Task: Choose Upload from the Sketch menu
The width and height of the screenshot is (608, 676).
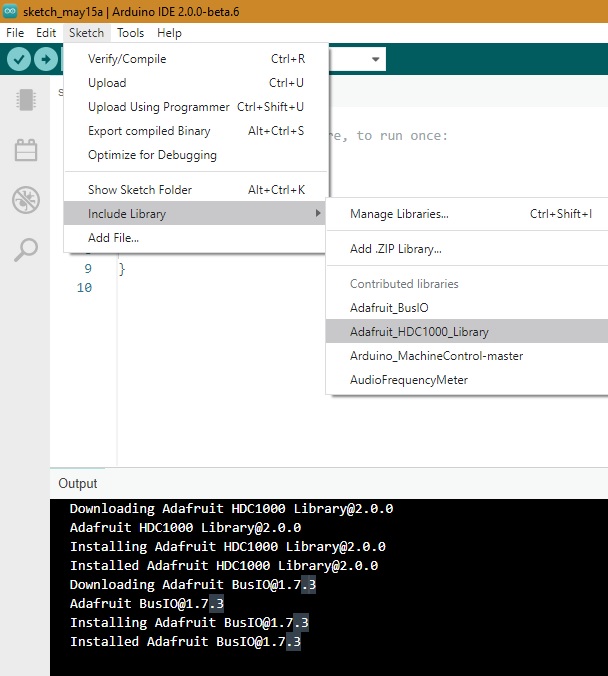Action: coord(196,83)
